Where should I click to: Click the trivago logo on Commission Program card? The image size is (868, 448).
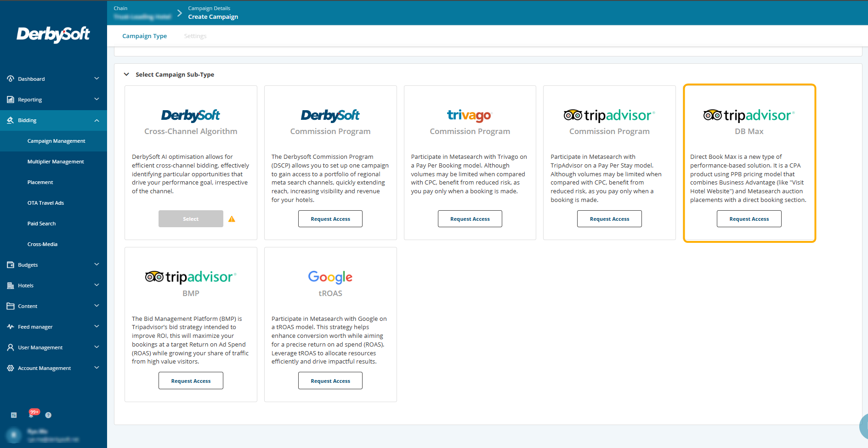[470, 115]
